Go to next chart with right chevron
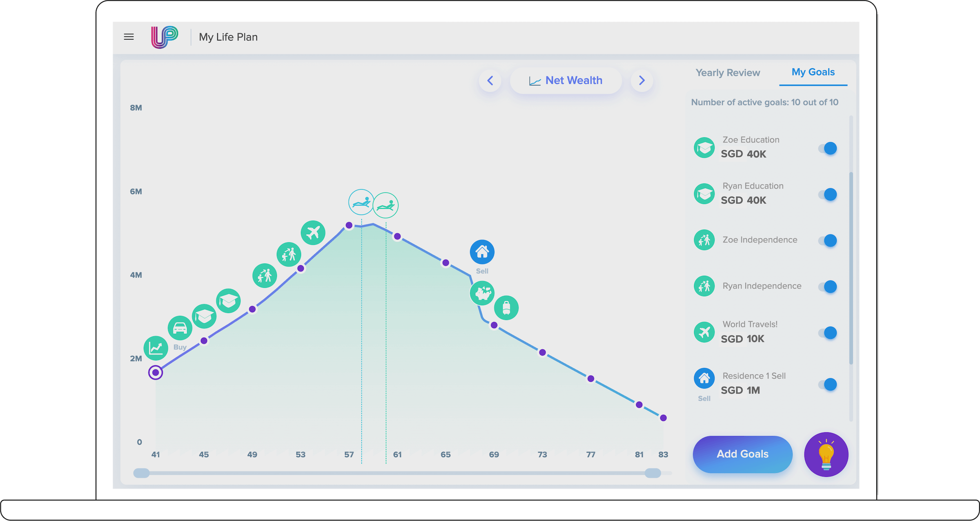Screen dimensions: 980x521 click(x=641, y=81)
